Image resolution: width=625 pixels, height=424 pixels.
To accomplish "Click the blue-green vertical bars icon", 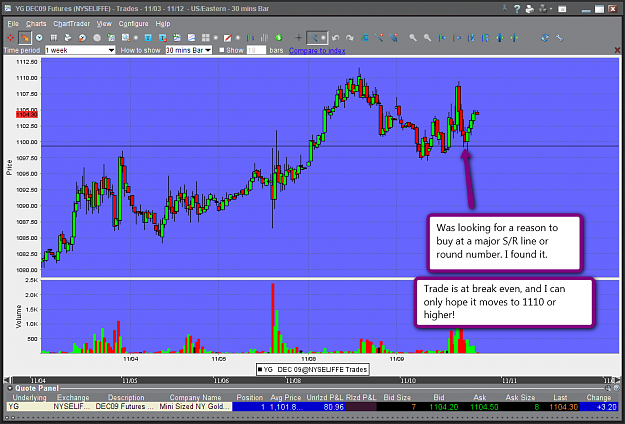I will 250,38.
